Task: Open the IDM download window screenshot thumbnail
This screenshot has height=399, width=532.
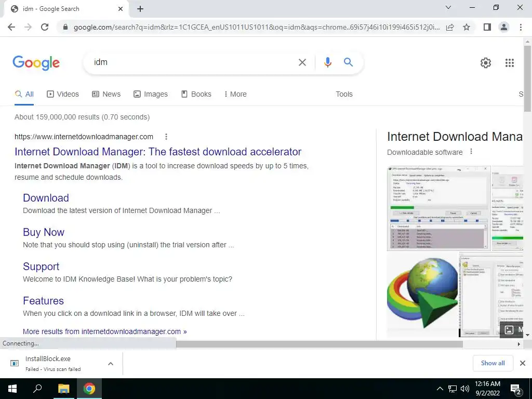Action: tap(438, 208)
